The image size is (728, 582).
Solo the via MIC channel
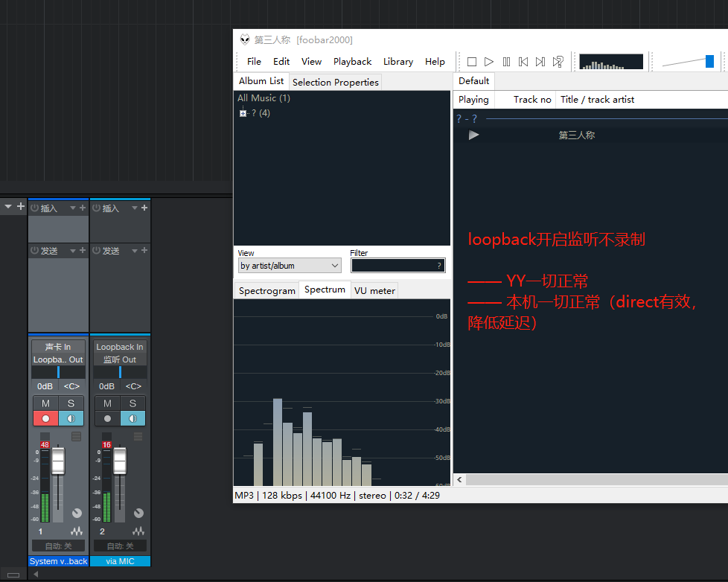132,403
